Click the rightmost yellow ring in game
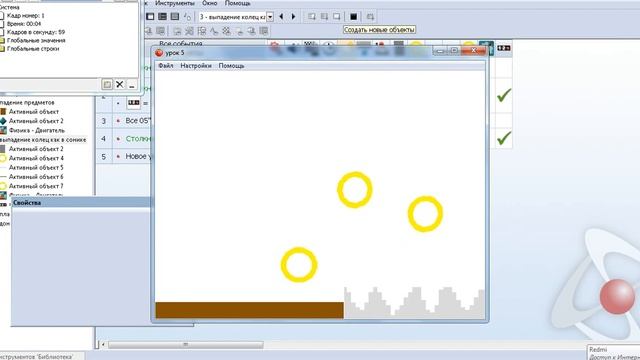The image size is (640, 360). coord(425,214)
